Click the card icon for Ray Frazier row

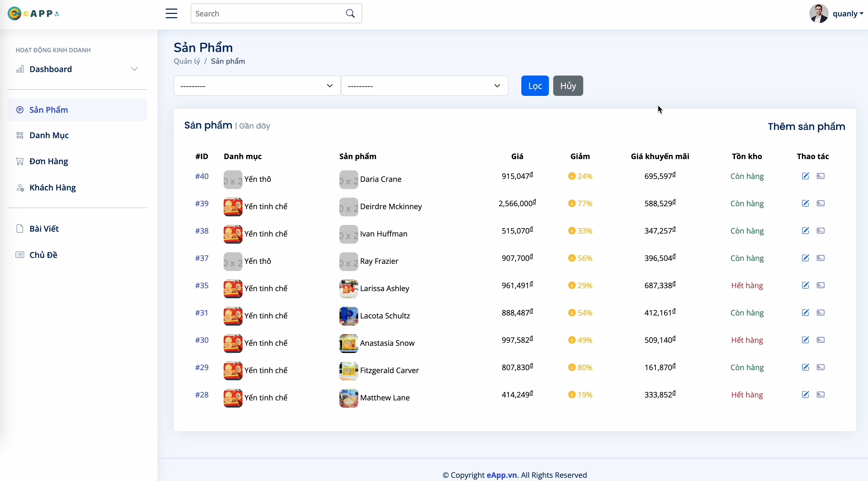[x=821, y=258]
